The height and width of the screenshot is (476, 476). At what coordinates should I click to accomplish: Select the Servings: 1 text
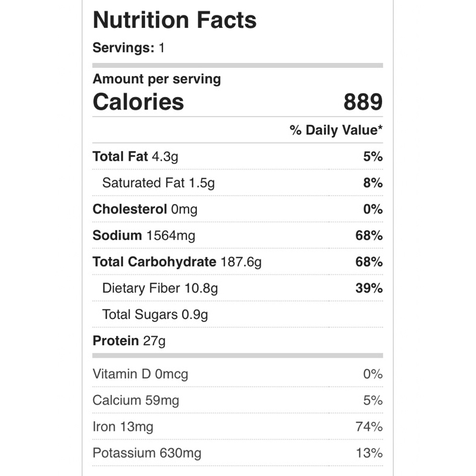click(129, 48)
